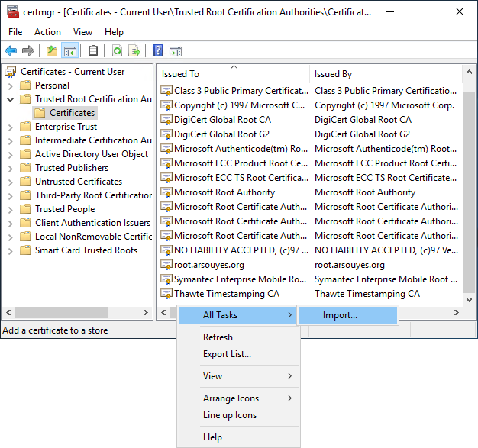Open the File menu
The height and width of the screenshot is (448, 478).
15,32
